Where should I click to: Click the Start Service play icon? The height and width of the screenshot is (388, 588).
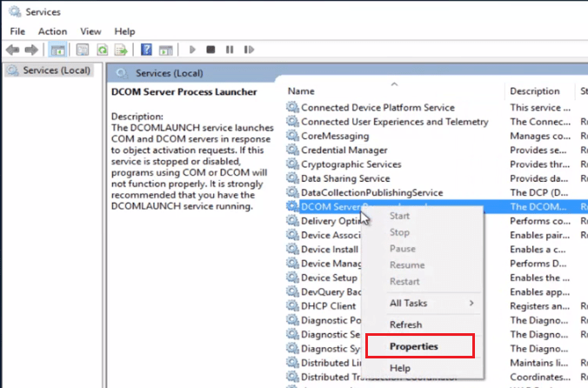pos(192,50)
